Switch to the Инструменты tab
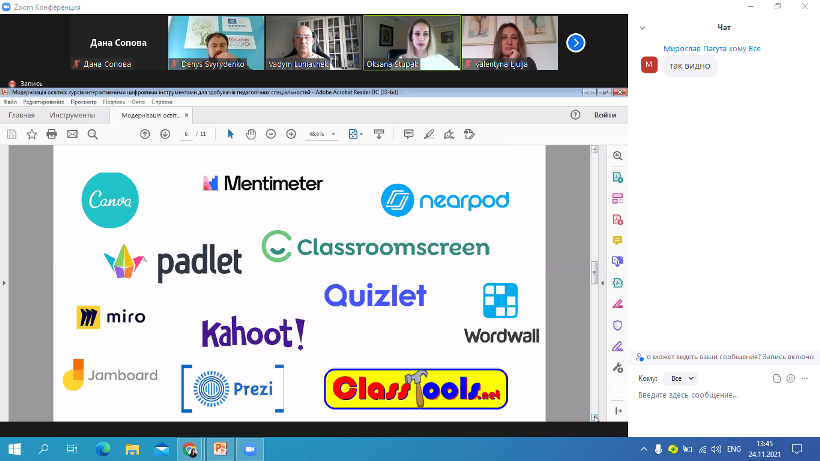 click(72, 115)
